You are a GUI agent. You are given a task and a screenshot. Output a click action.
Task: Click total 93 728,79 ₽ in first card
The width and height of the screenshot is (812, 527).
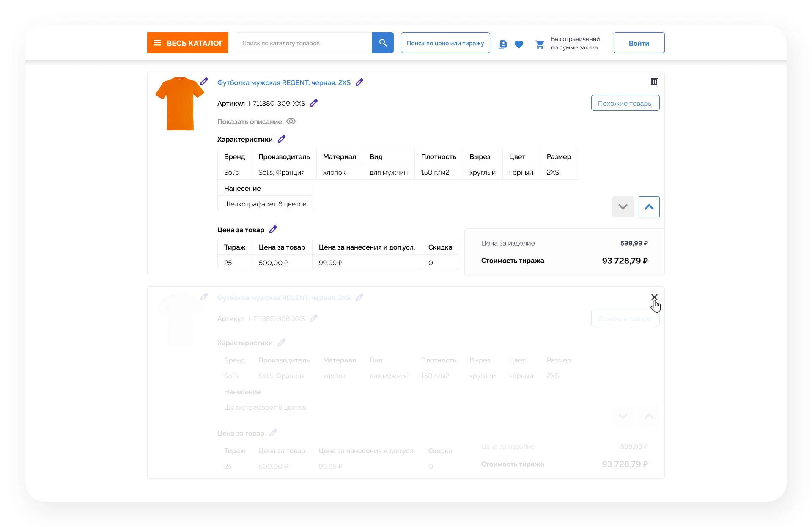coord(625,261)
